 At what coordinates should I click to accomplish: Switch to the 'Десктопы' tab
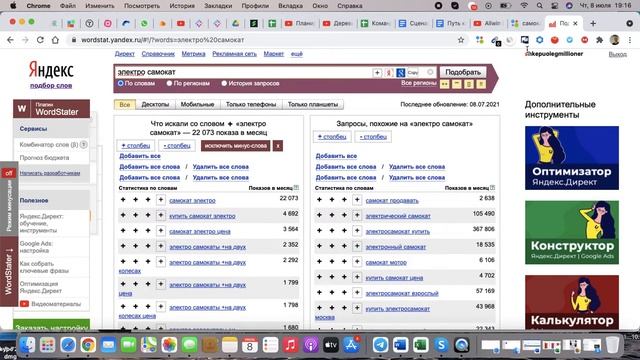coord(155,104)
